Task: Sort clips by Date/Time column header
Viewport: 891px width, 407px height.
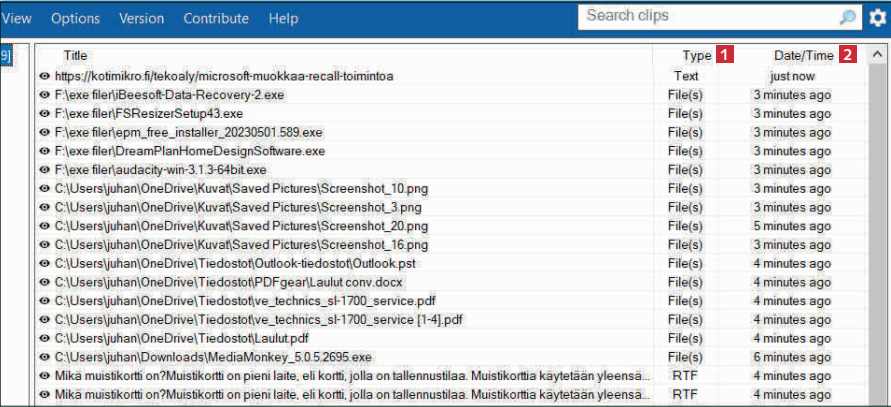Action: [803, 56]
